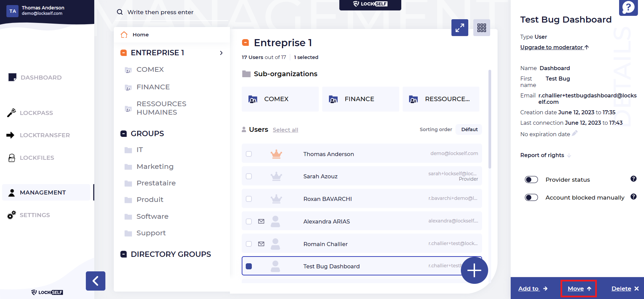Viewport: 644px width, 299px height.
Task: Uncheck Test Bug Dashboard's checkbox
Action: coord(249,266)
